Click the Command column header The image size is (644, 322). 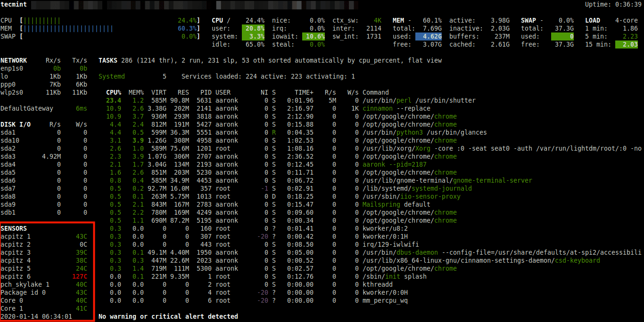click(375, 92)
